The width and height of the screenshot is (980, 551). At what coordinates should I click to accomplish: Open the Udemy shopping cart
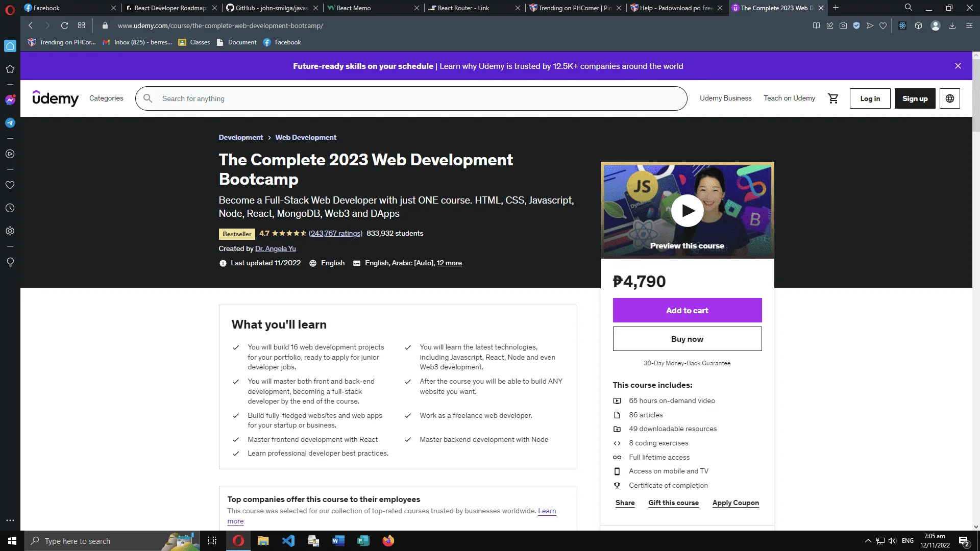click(x=833, y=98)
